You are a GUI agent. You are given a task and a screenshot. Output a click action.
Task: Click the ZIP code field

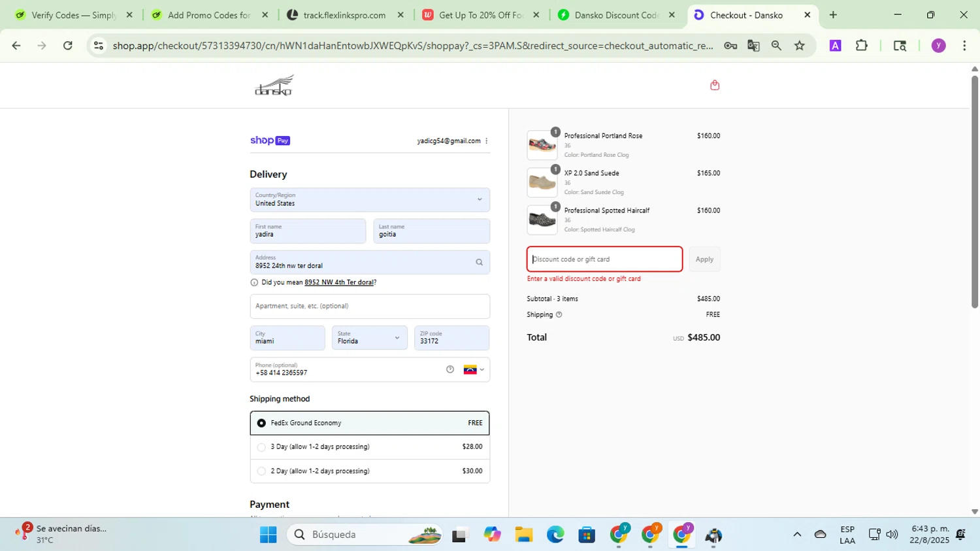coord(451,338)
